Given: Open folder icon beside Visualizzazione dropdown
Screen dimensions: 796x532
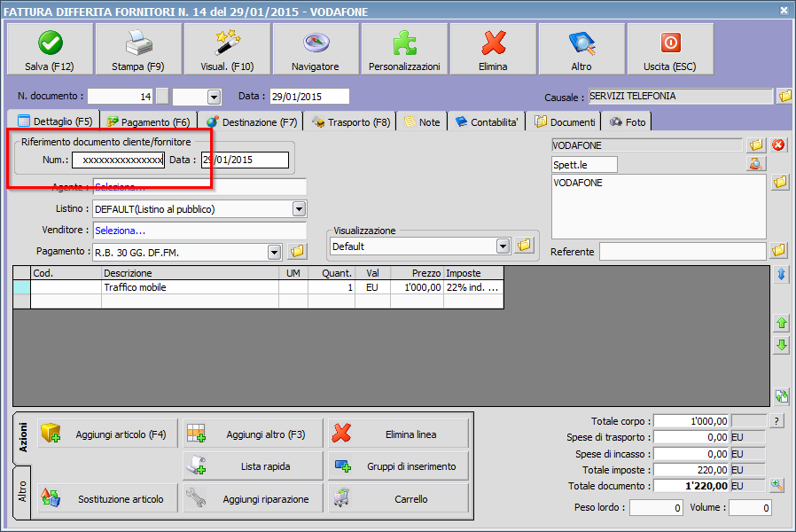Looking at the screenshot, I should tap(525, 246).
